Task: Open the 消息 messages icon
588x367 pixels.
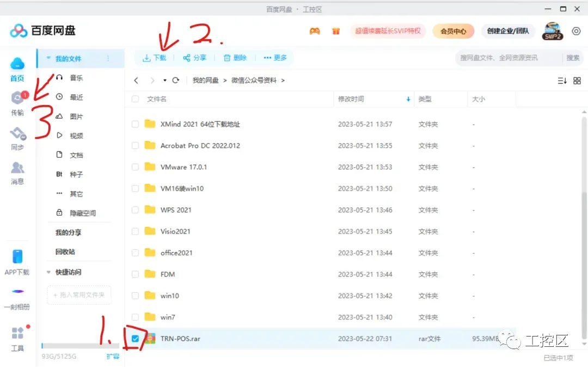Action: pyautogui.click(x=17, y=168)
